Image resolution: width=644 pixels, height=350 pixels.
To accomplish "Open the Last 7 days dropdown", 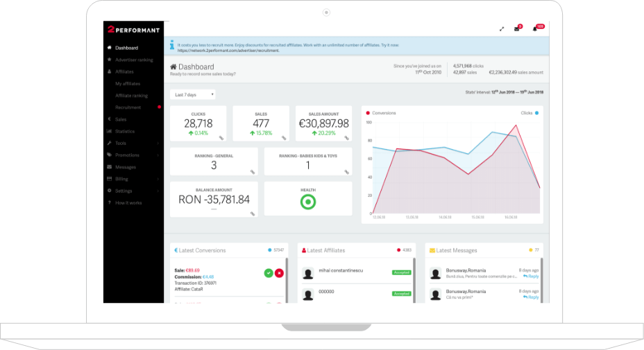I will point(192,94).
